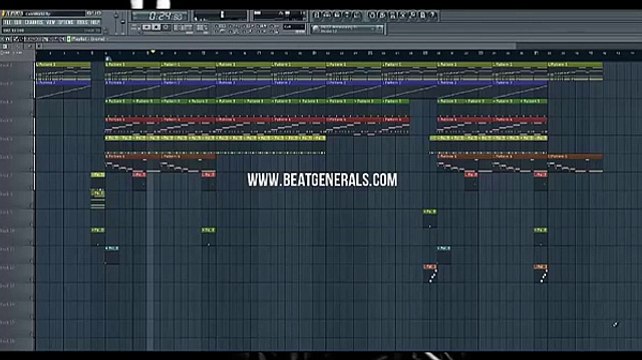642x360 pixels.
Task: Click the Play button in the transport
Action: [147, 27]
